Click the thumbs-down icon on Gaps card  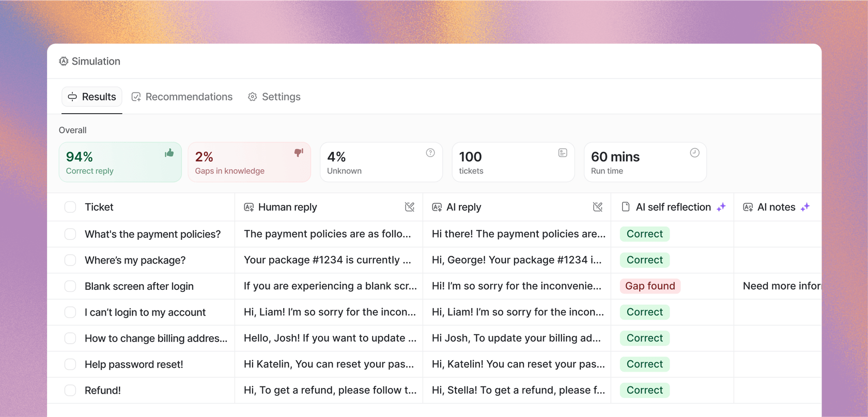coord(299,153)
